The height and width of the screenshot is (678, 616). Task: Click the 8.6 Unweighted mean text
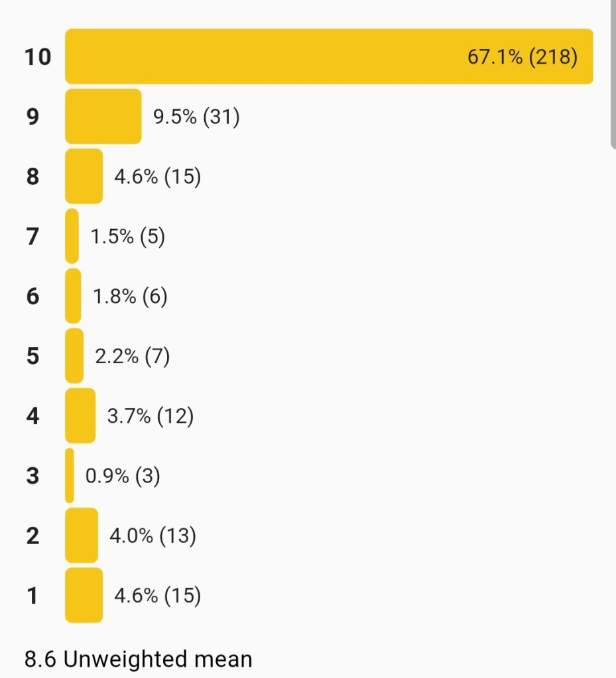click(x=139, y=659)
